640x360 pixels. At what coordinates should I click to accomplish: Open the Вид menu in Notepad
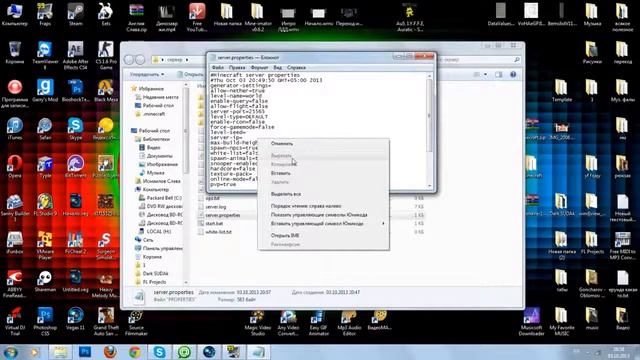(278, 67)
